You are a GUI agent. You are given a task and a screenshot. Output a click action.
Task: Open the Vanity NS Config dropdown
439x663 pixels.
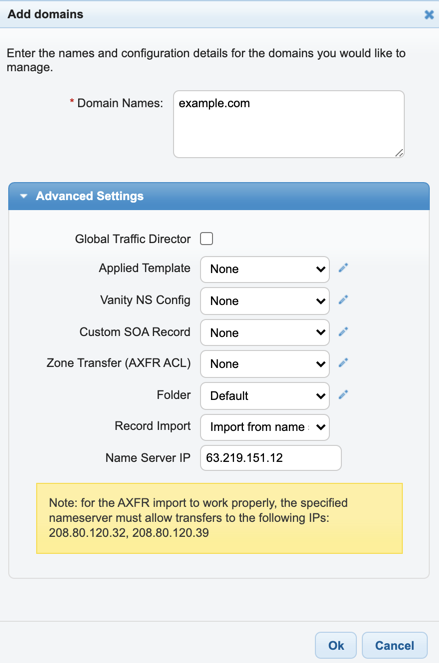265,301
